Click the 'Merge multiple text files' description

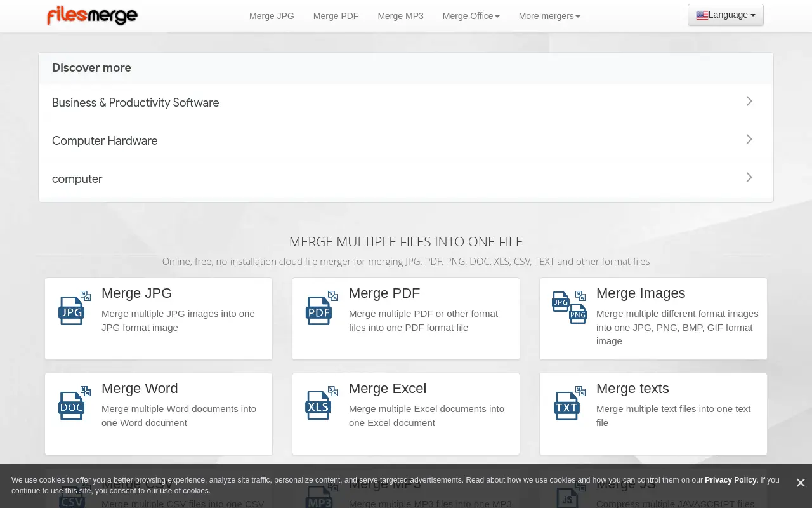click(x=674, y=416)
